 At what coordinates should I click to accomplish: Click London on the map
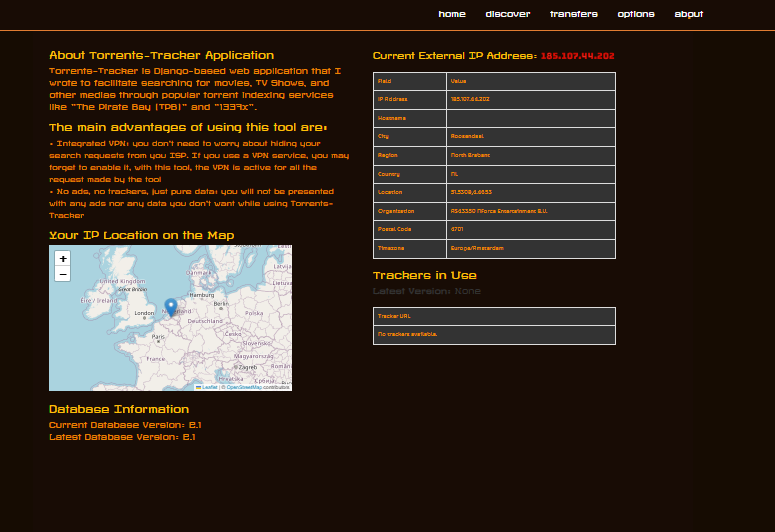(x=144, y=313)
